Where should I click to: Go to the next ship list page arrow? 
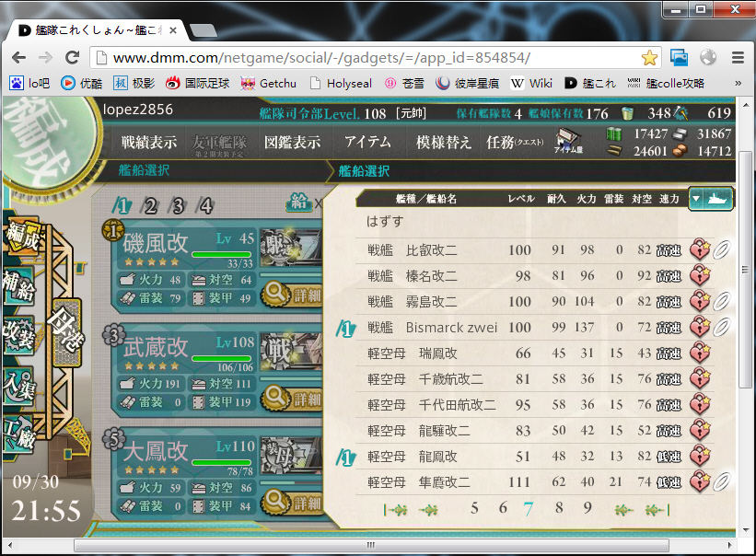(x=624, y=510)
